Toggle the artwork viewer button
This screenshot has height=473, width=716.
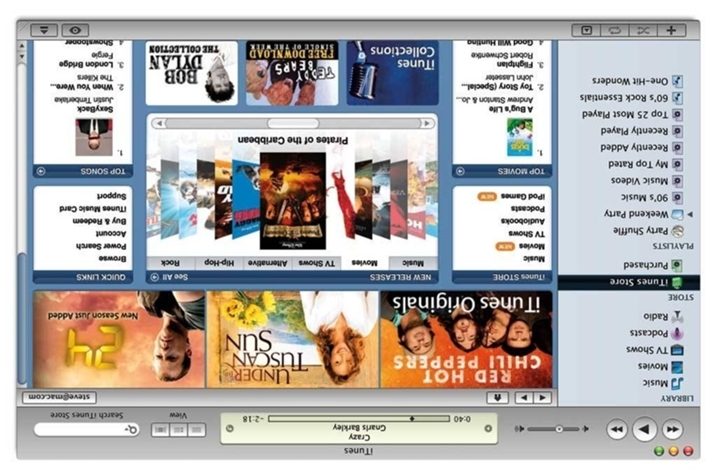tap(586, 31)
